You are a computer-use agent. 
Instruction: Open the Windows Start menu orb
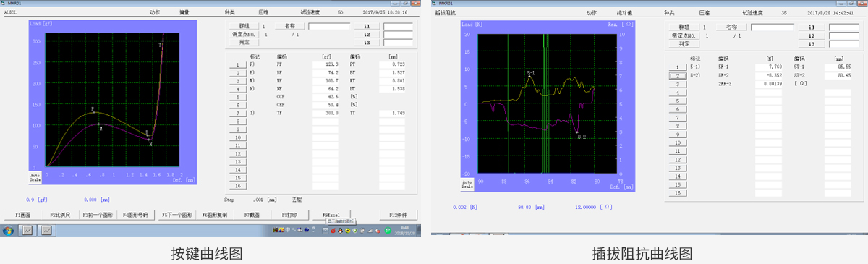[x=9, y=230]
